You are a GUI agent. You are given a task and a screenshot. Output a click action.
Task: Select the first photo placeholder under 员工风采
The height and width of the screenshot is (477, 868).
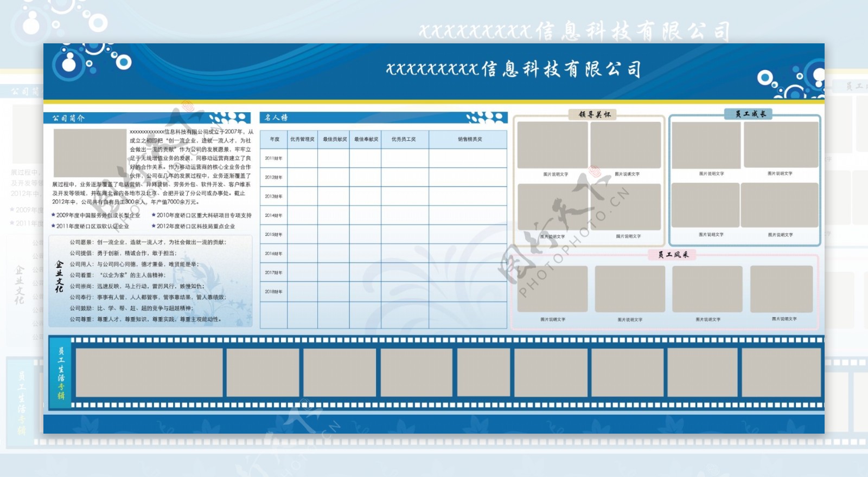click(552, 288)
